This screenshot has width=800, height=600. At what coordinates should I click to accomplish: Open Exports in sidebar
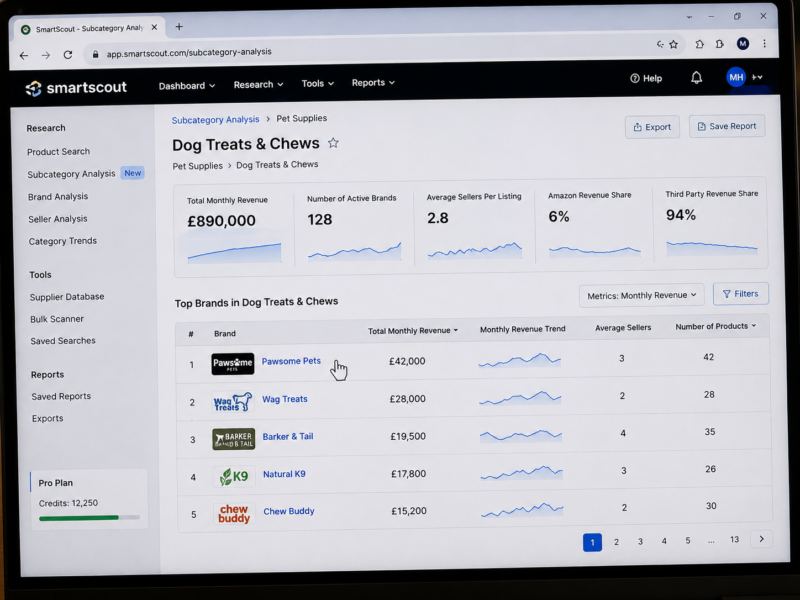click(47, 418)
